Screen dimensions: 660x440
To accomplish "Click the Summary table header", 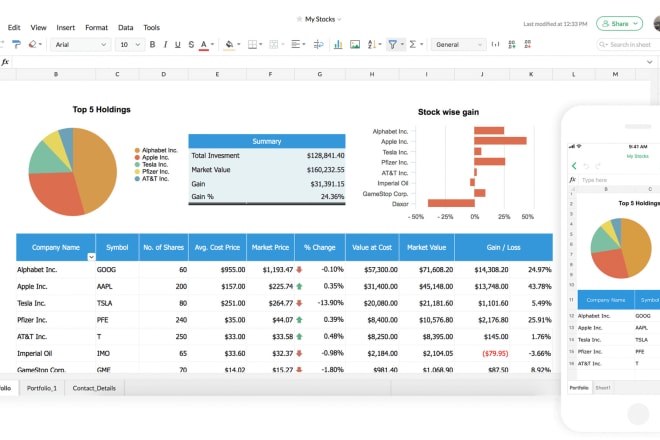I will point(267,141).
